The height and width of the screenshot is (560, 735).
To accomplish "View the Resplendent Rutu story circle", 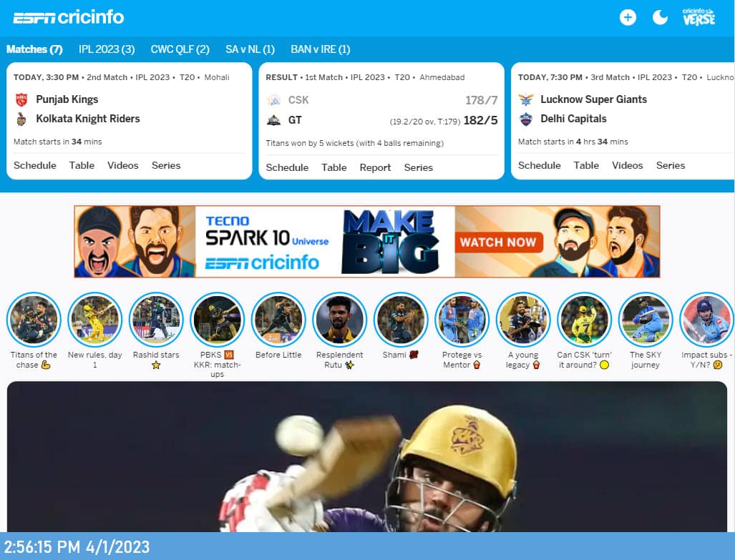I will coord(340,319).
